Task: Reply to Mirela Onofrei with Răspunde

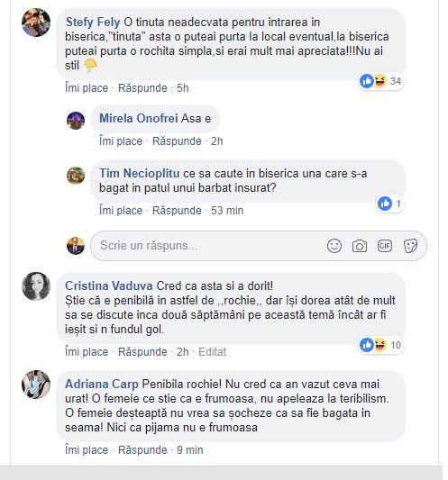Action: coord(177,141)
